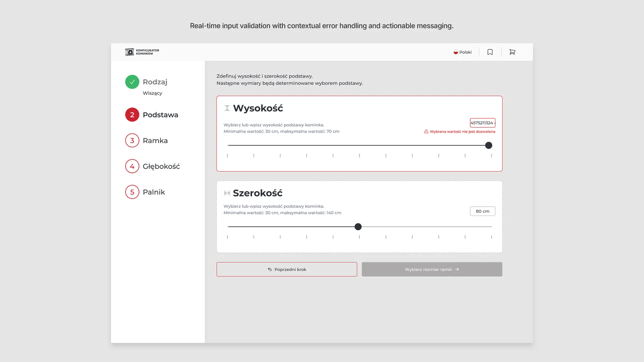Viewport: 644px width, 362px height.
Task: Open the shopping cart icon
Action: [x=512, y=52]
